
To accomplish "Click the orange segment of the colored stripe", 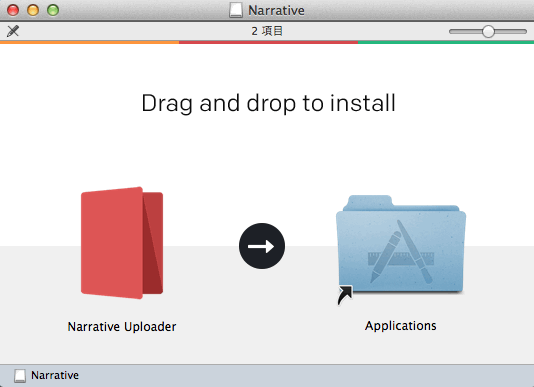I will (90, 42).
